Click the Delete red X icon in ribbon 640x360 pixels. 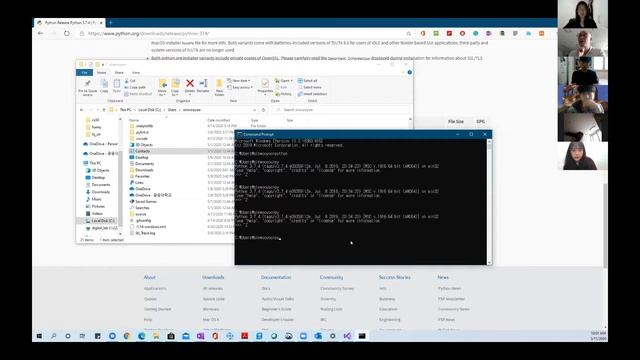(190, 84)
